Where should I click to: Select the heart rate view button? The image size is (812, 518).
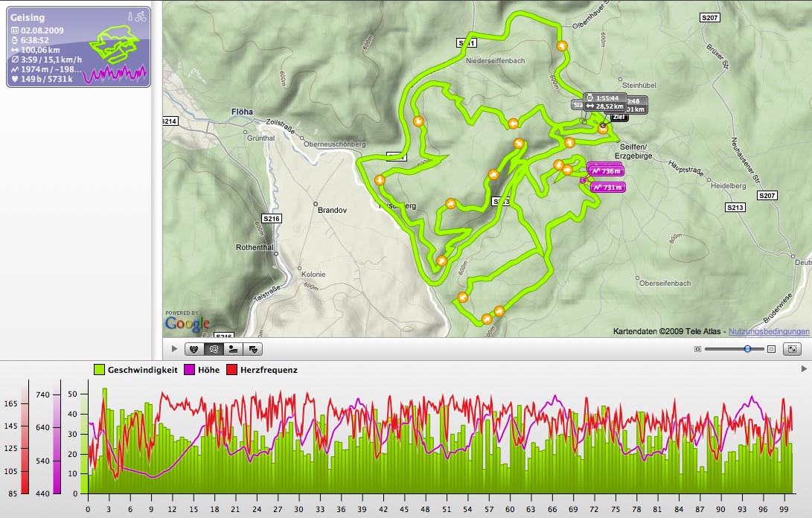(194, 349)
